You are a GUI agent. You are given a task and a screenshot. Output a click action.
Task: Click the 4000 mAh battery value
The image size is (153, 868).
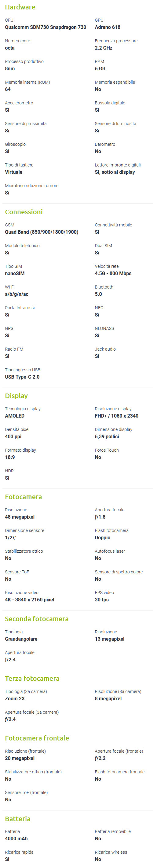point(16,839)
